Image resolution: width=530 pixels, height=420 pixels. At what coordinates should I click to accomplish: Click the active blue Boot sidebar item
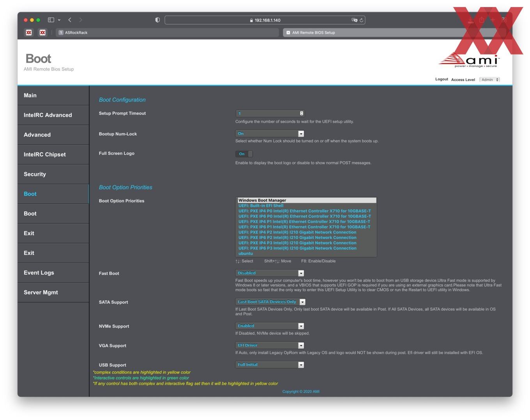pyautogui.click(x=53, y=194)
